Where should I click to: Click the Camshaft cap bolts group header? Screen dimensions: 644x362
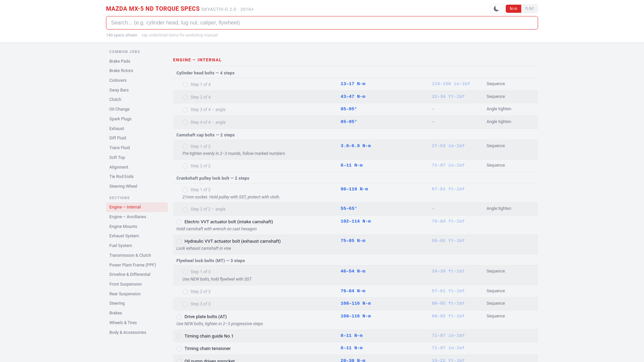tap(356, 135)
